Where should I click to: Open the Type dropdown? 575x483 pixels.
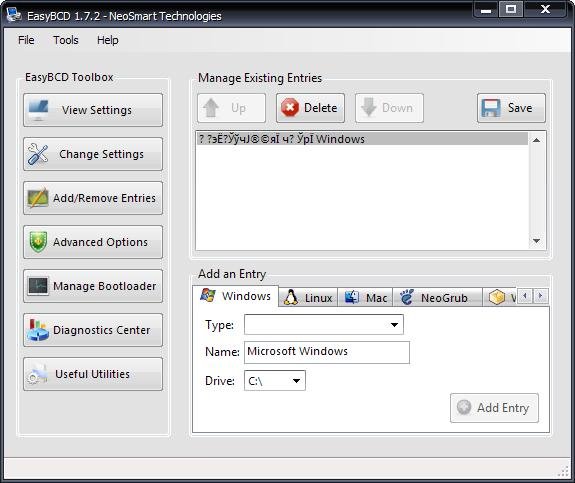coord(324,325)
